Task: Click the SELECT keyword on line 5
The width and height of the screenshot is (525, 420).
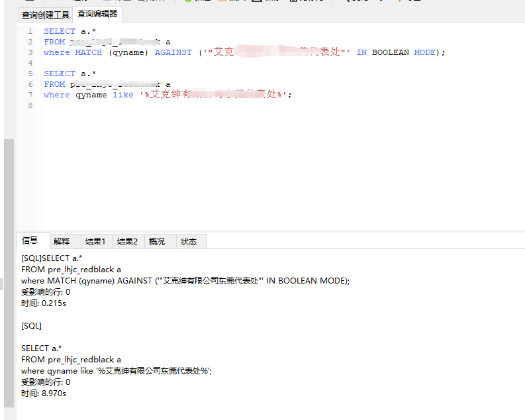Action: (60, 74)
